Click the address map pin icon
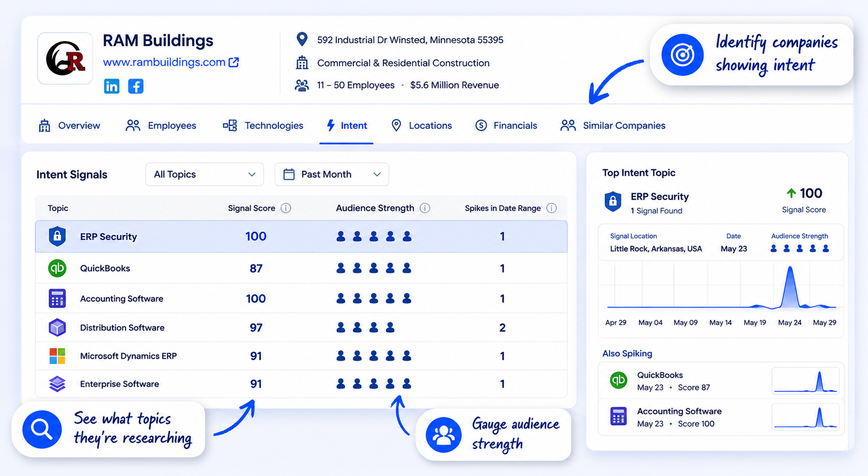868x476 pixels. [x=302, y=39]
